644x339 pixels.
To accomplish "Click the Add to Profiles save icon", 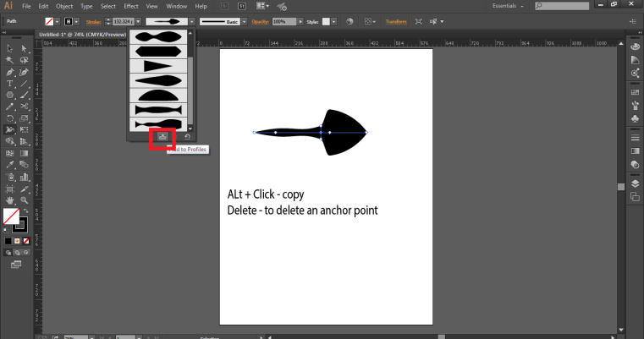I will click(162, 135).
